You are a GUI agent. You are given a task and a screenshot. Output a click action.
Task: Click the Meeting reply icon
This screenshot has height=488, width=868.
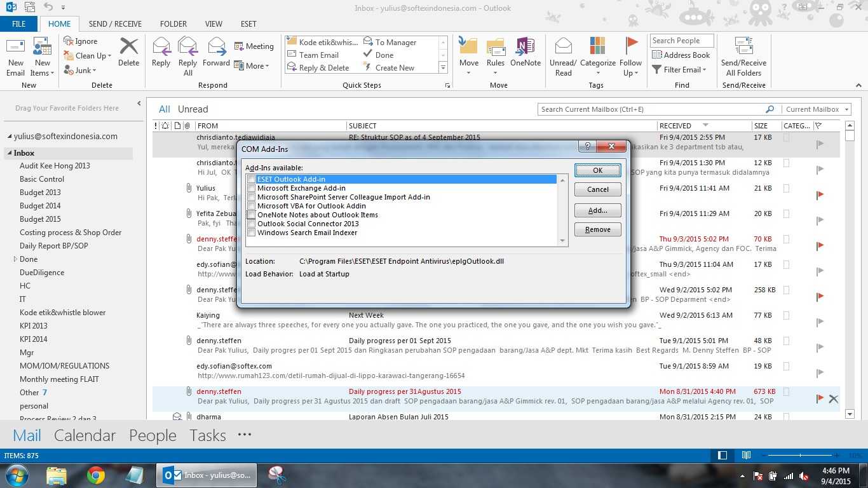tap(240, 46)
